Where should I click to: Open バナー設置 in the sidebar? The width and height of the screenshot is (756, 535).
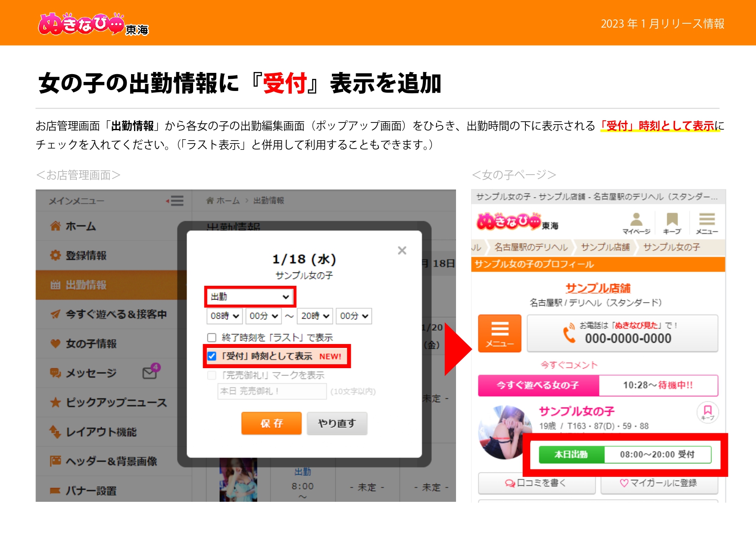pyautogui.click(x=113, y=490)
